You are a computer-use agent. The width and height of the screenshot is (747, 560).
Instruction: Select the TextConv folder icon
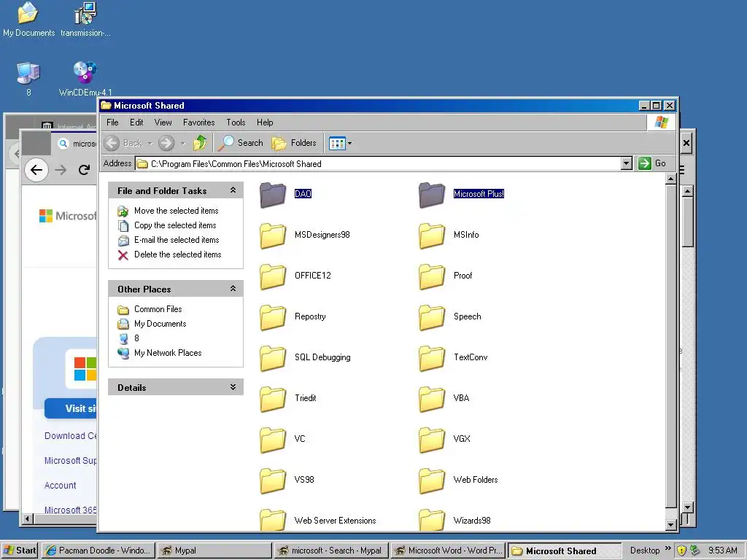[x=432, y=358]
